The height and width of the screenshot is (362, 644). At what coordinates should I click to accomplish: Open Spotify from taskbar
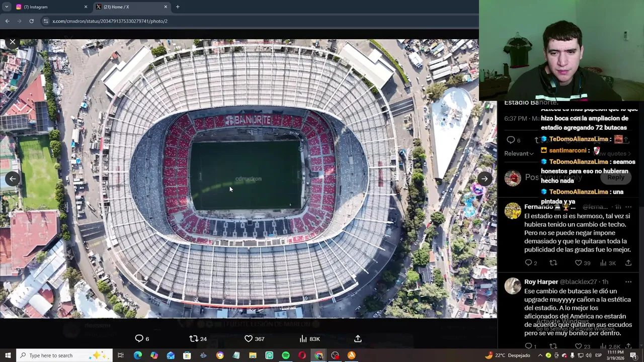(286, 355)
